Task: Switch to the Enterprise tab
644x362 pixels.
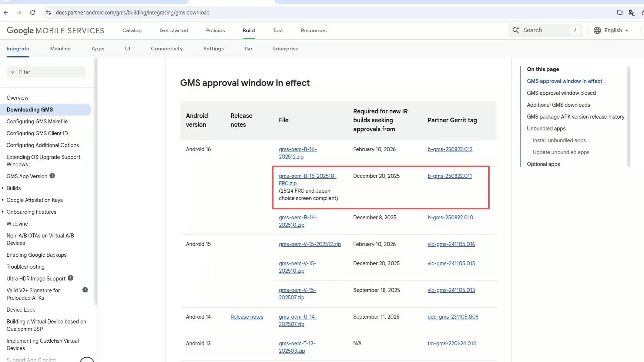Action: (x=286, y=49)
